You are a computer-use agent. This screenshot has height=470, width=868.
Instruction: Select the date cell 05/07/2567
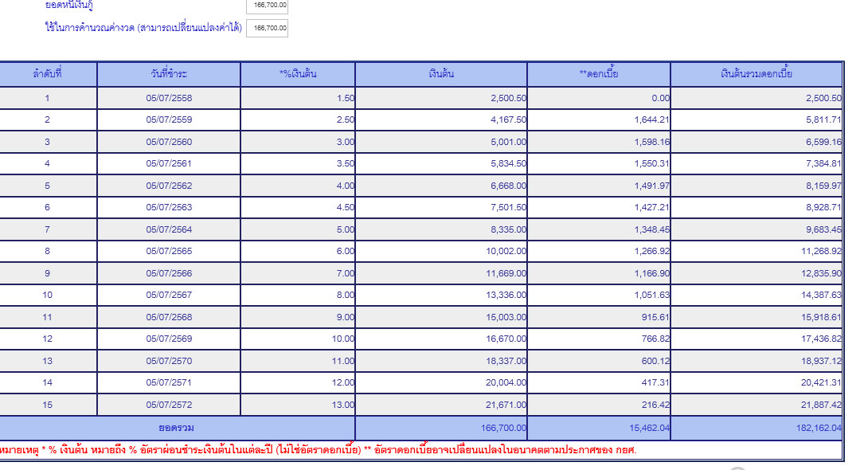[x=169, y=295]
